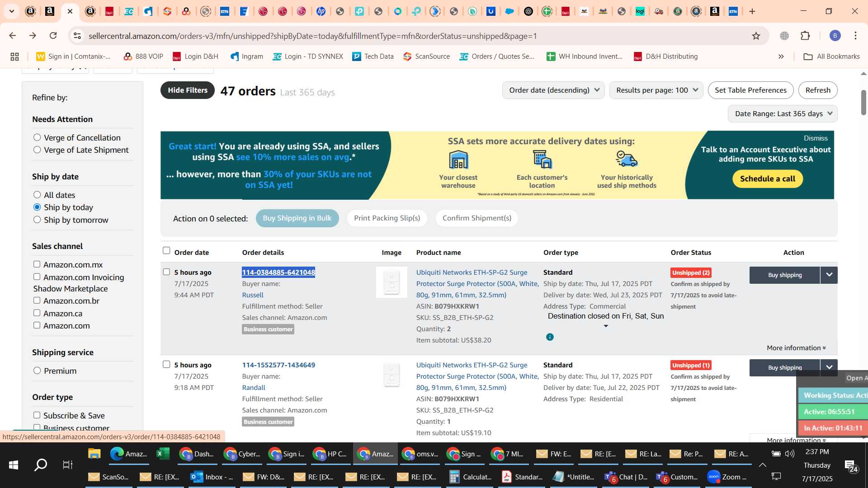This screenshot has width=868, height=488.
Task: Open Login D&H bookmark
Action: (x=196, y=56)
